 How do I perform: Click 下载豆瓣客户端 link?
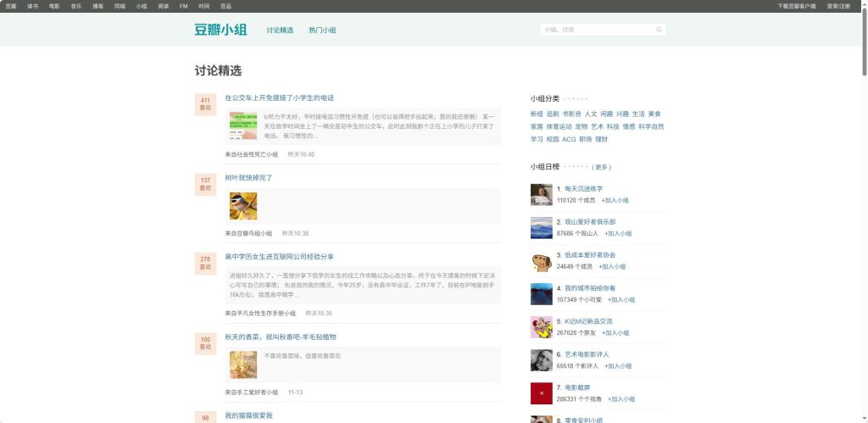(x=797, y=6)
